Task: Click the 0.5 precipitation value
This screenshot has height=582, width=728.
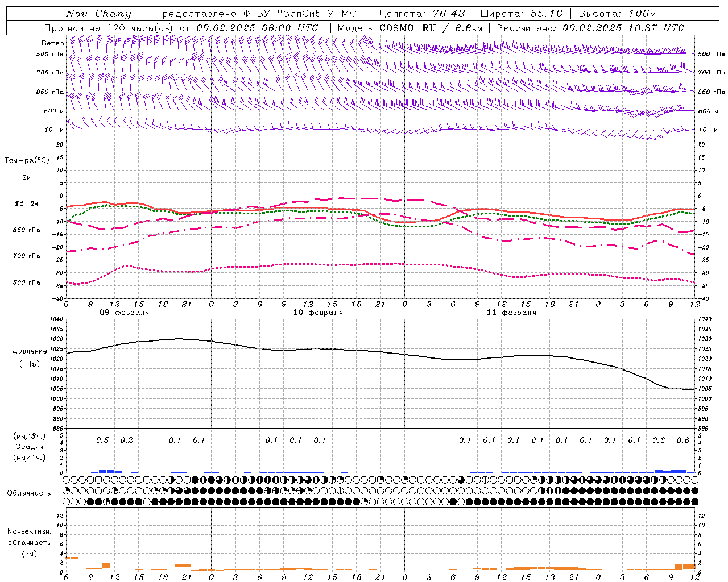Action: 102,440
